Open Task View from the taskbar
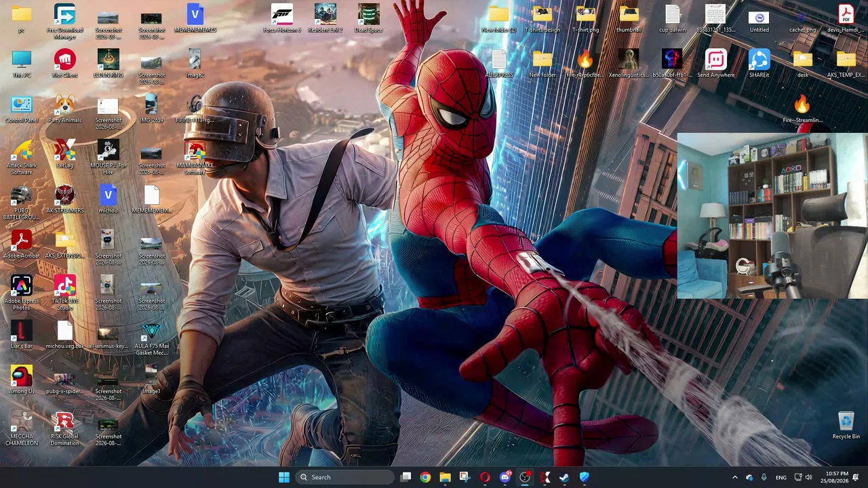This screenshot has width=868, height=488. (x=406, y=477)
